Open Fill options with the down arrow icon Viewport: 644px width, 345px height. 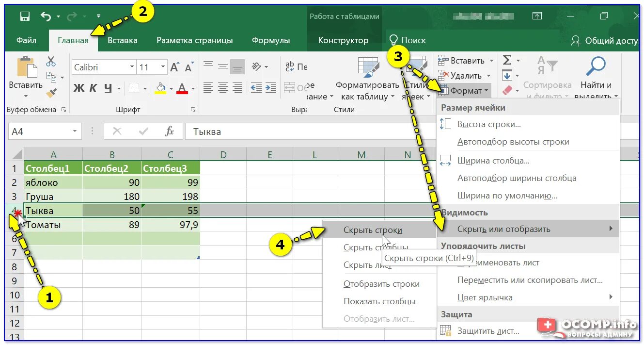507,75
